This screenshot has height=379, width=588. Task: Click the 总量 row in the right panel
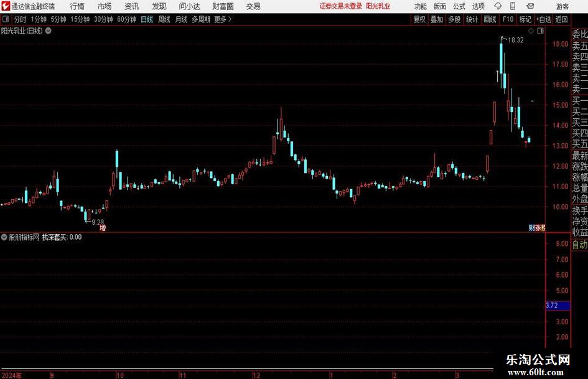pos(580,188)
